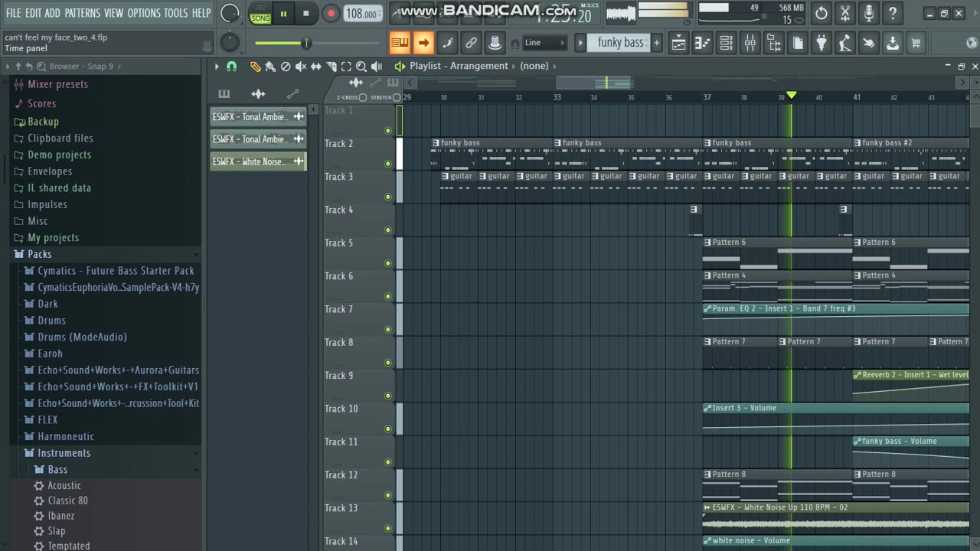This screenshot has width=980, height=551.
Task: Show audio clips tab in picker panel
Action: pos(258,94)
